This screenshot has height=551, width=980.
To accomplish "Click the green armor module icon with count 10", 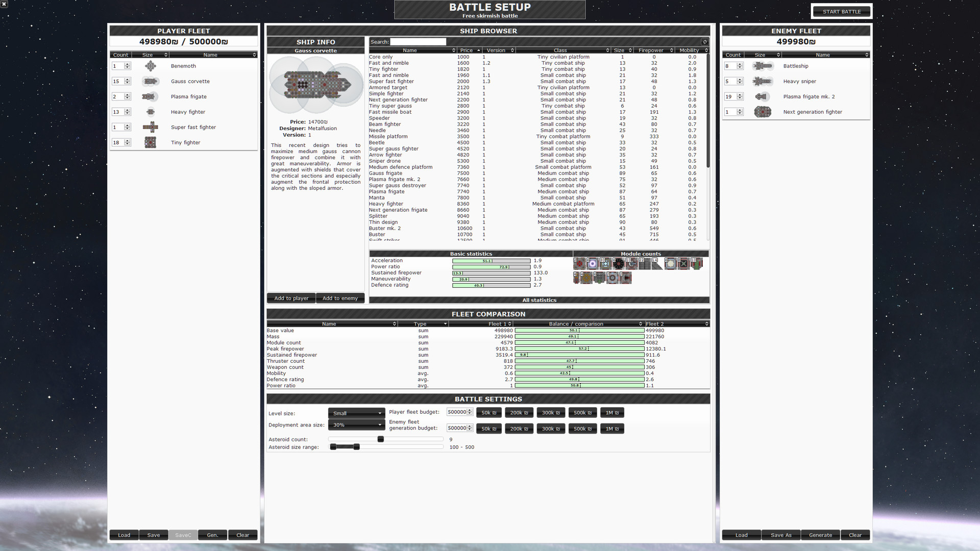I will [697, 263].
